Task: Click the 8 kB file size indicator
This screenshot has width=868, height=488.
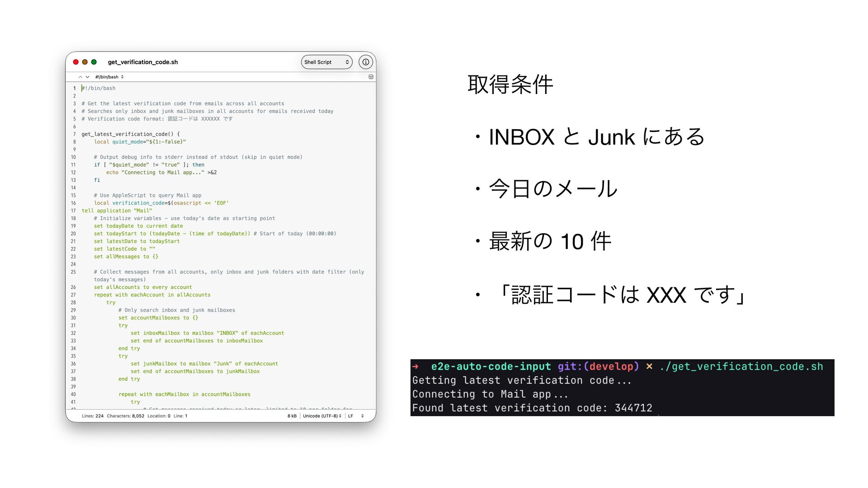Action: (292, 416)
